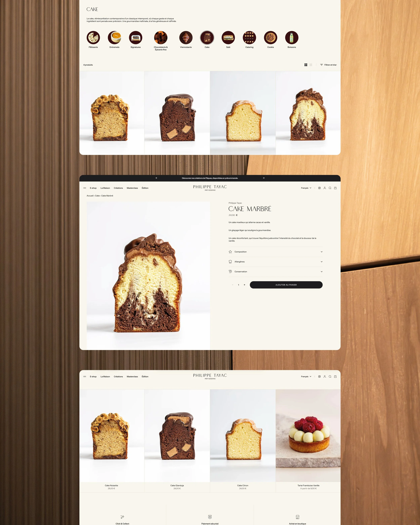The image size is (420, 525).
Task: Increase quantity with plus button
Action: [x=244, y=285]
